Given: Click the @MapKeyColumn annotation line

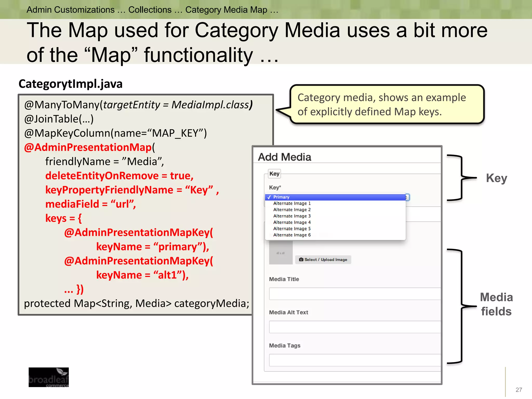Looking at the screenshot, I should (x=116, y=133).
